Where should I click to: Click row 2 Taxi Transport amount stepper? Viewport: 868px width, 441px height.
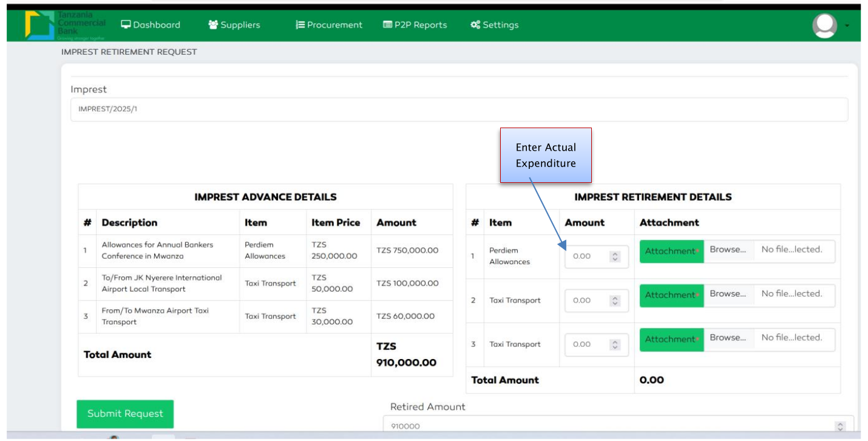pos(615,301)
